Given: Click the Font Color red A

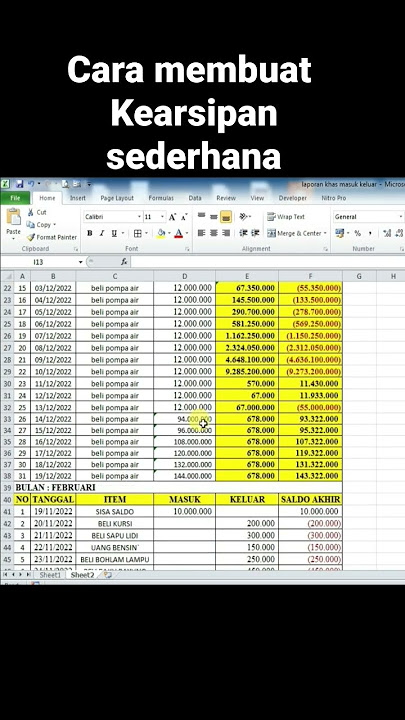Looking at the screenshot, I should (179, 233).
